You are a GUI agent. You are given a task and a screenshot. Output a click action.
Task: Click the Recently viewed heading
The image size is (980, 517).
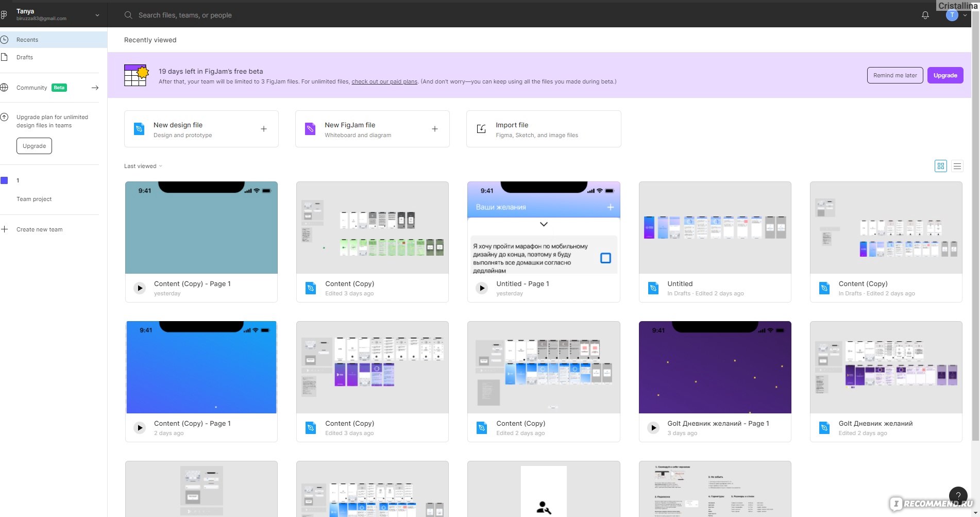pyautogui.click(x=150, y=40)
